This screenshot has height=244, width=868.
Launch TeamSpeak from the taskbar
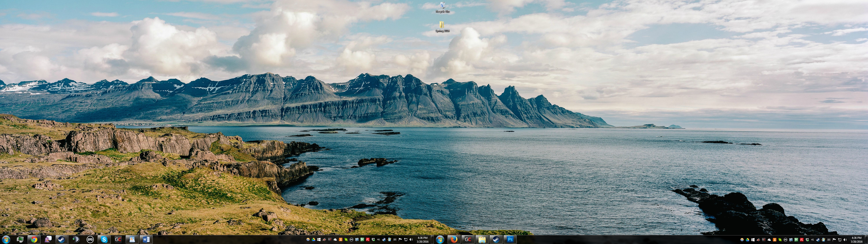[x=76, y=240]
